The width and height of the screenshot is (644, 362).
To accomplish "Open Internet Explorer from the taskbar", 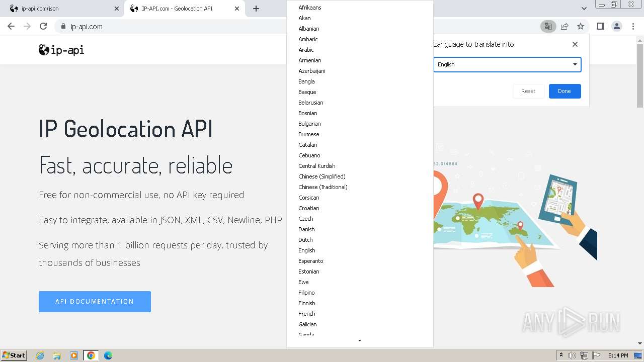I will pos(40,355).
